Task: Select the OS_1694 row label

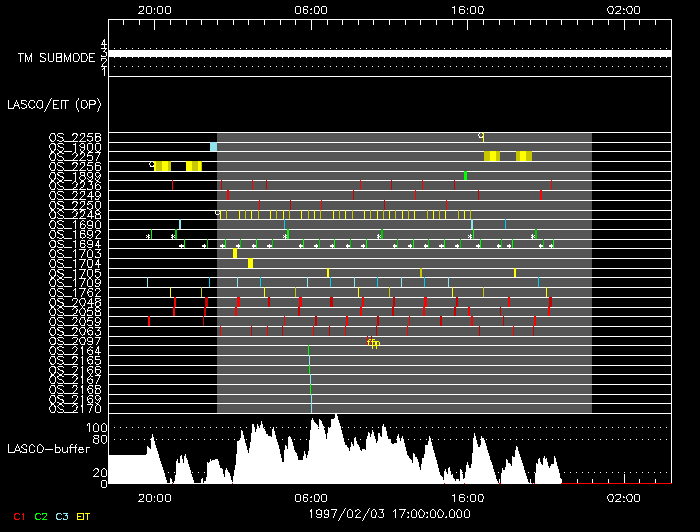Action: [x=75, y=244]
